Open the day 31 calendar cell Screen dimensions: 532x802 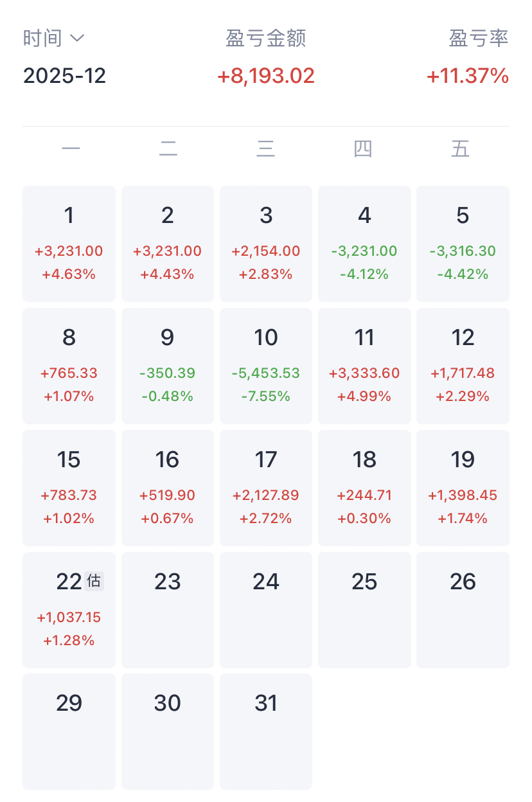click(x=265, y=731)
